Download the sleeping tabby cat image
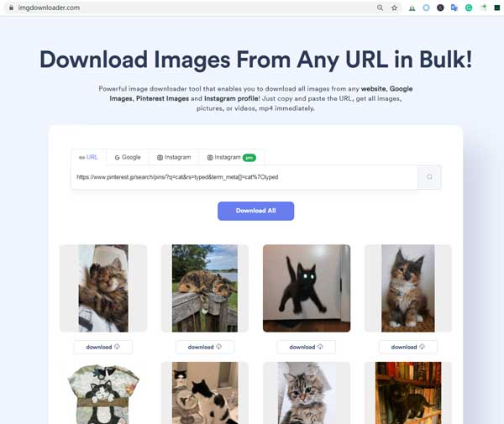The width and height of the screenshot is (504, 424). (x=102, y=347)
